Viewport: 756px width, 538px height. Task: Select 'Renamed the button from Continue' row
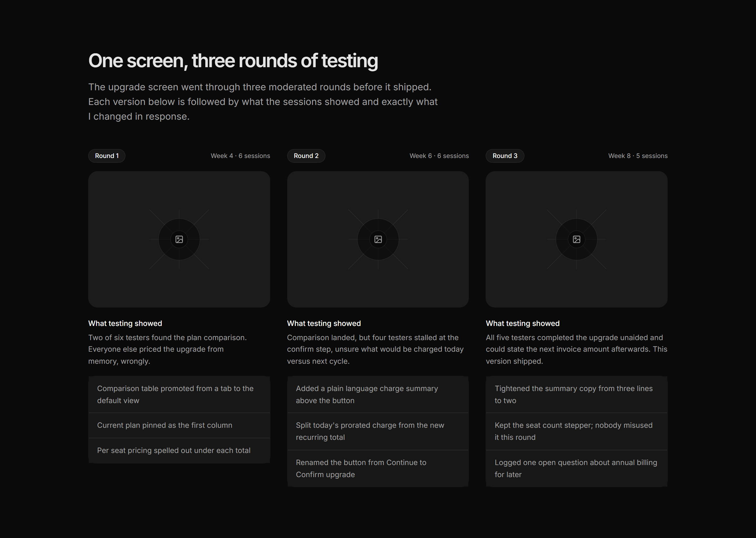tap(378, 468)
